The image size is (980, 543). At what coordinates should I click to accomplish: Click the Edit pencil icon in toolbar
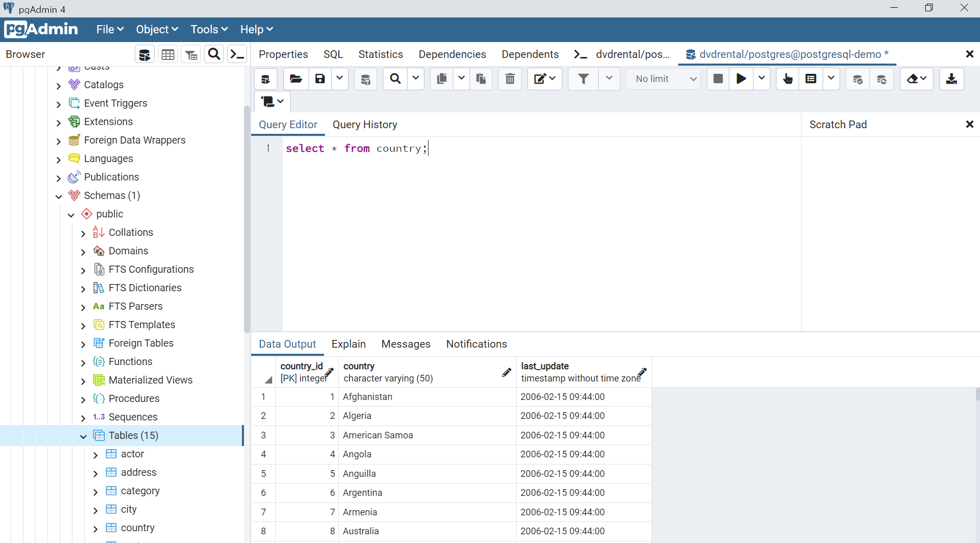tap(545, 79)
